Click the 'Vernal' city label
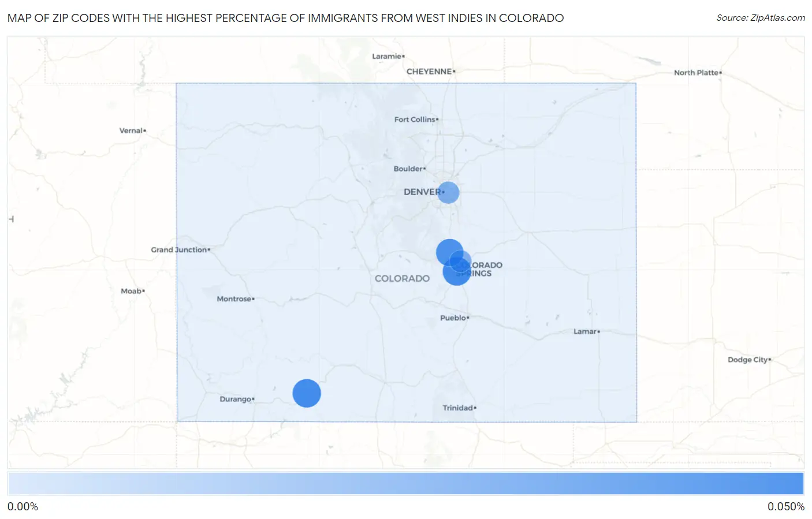 131,130
